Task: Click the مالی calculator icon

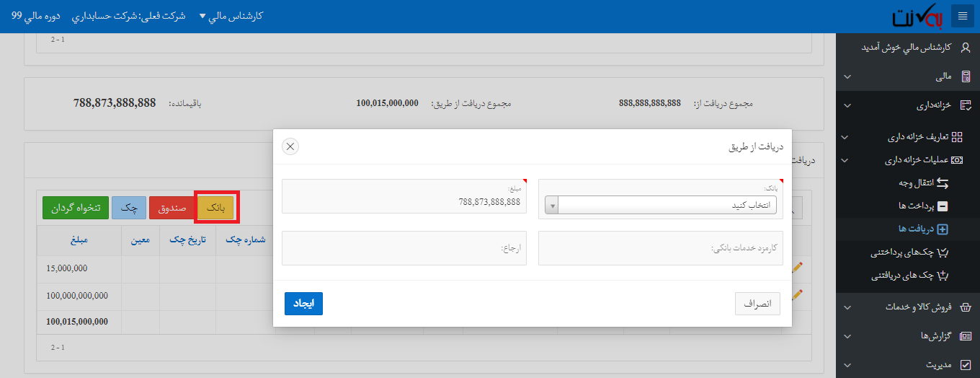Action: coord(966,76)
